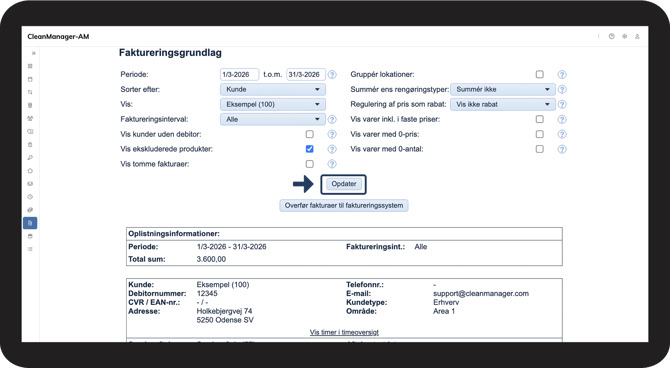The height and width of the screenshot is (368, 670).
Task: Click help icon for Faktureringsinterval
Action: coord(332,119)
